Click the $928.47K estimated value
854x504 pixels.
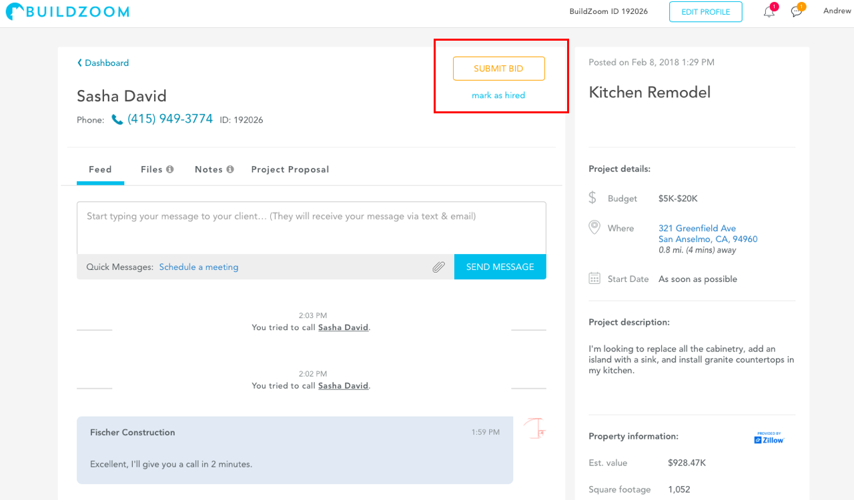[687, 463]
